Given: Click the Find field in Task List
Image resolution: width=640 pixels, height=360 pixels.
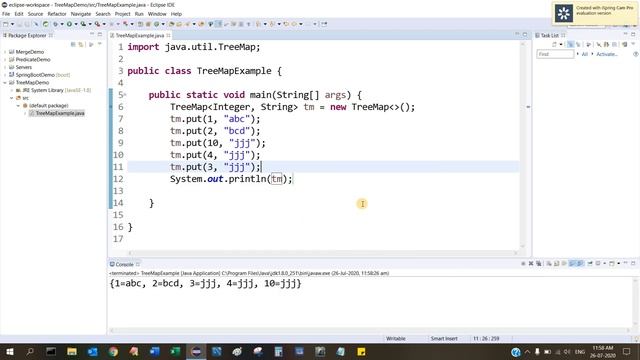Looking at the screenshot, I should pos(555,54).
